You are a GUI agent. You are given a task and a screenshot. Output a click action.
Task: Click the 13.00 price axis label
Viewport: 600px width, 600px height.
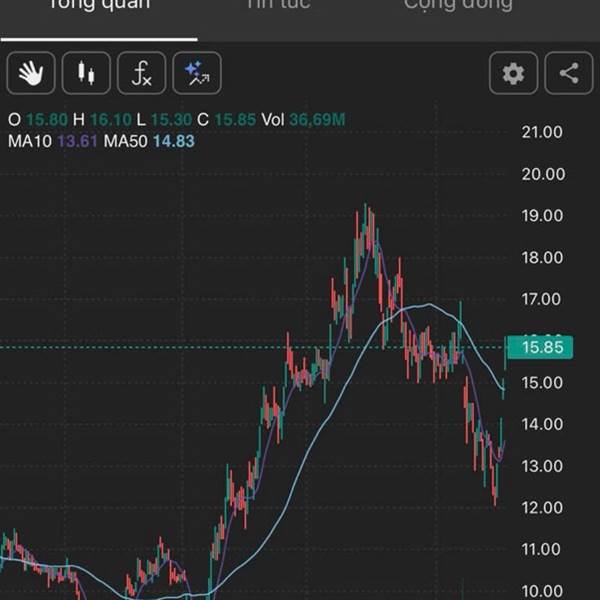tap(542, 466)
